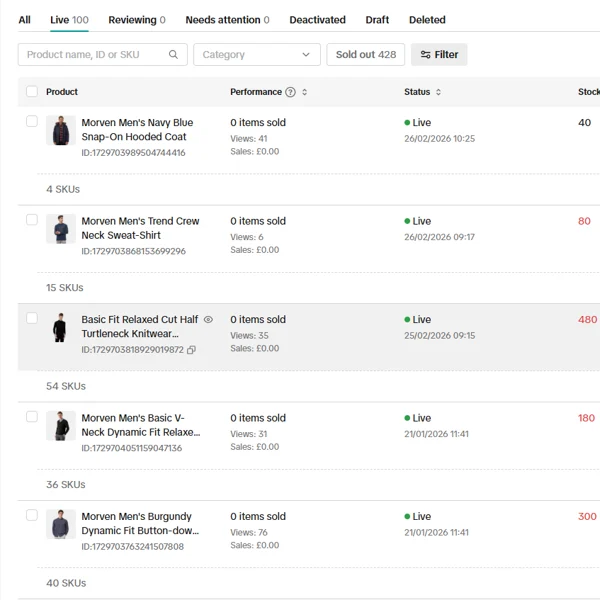Sort by Status column arrows

pos(439,92)
